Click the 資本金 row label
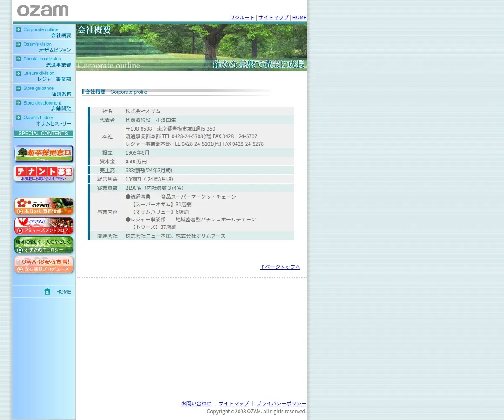This screenshot has width=504, height=420. [x=108, y=162]
